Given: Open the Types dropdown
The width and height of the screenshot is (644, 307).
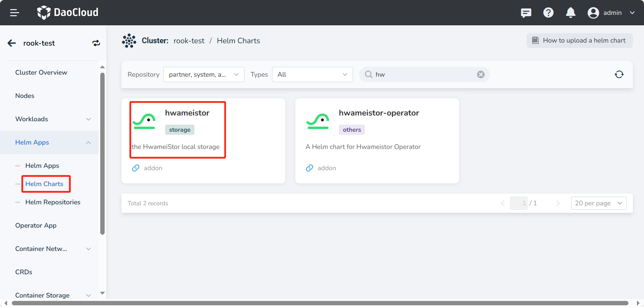Looking at the screenshot, I should 312,75.
